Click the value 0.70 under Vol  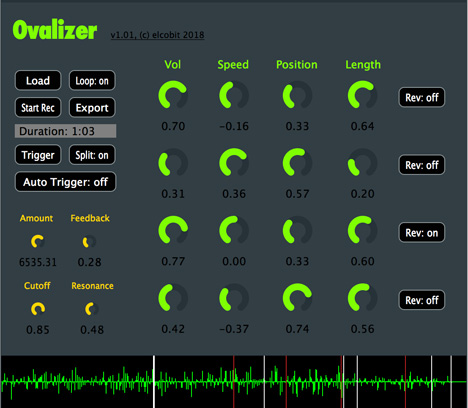tap(173, 126)
